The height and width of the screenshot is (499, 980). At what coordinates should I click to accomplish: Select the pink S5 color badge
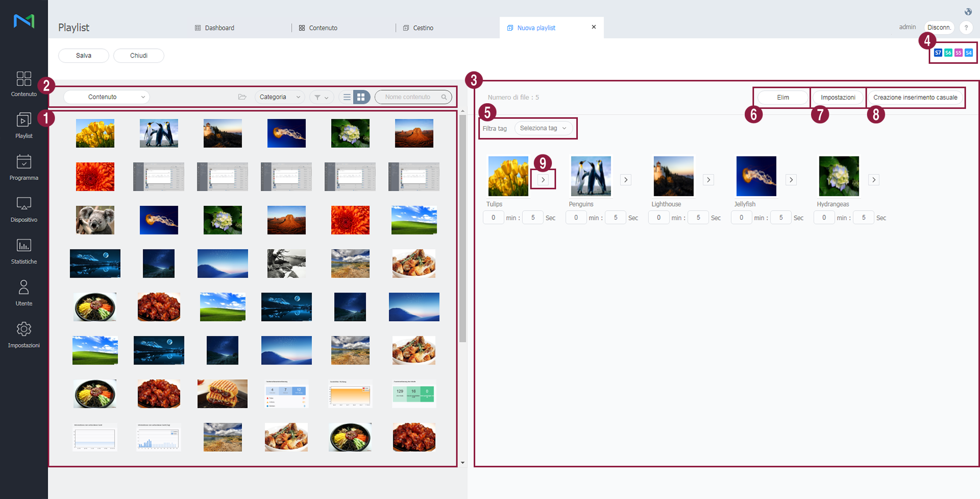point(958,53)
